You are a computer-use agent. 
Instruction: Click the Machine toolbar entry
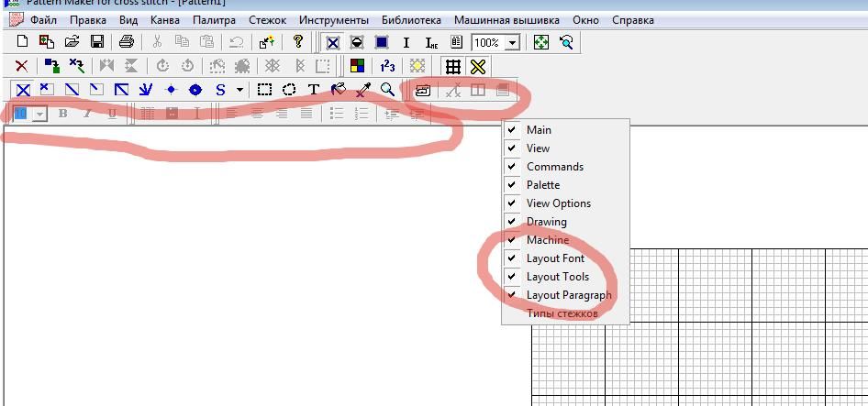tap(547, 240)
